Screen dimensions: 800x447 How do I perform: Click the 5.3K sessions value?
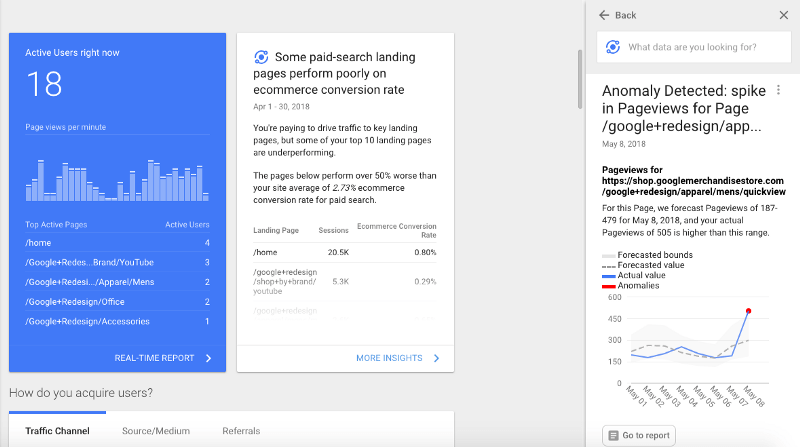pos(341,282)
